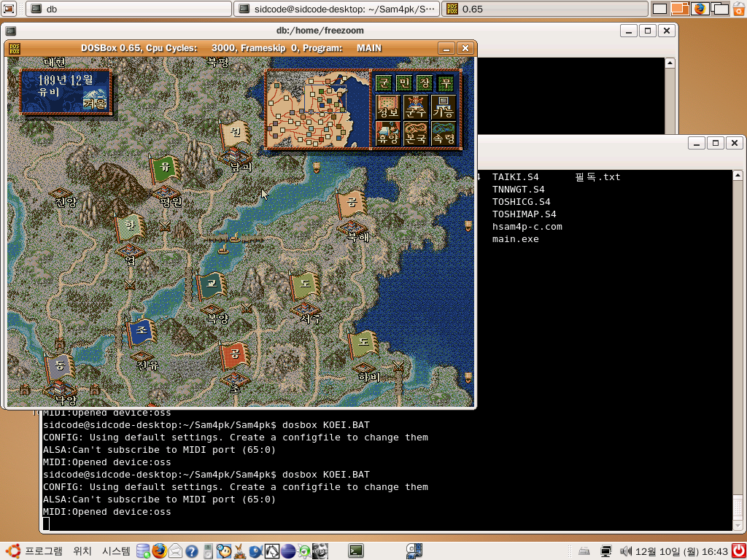Screen dimensions: 747x560
Task: Open the 정보 information command
Action: [x=388, y=107]
